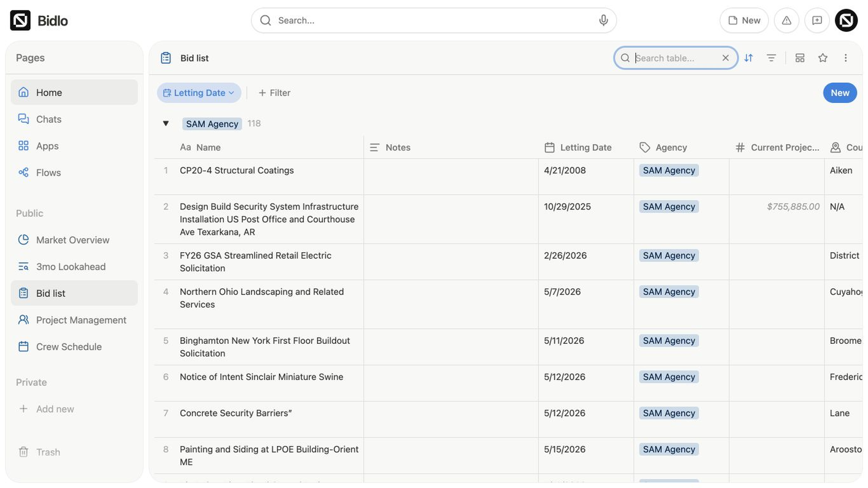Open 3mo Lookahead page
868x488 pixels.
click(x=74, y=266)
